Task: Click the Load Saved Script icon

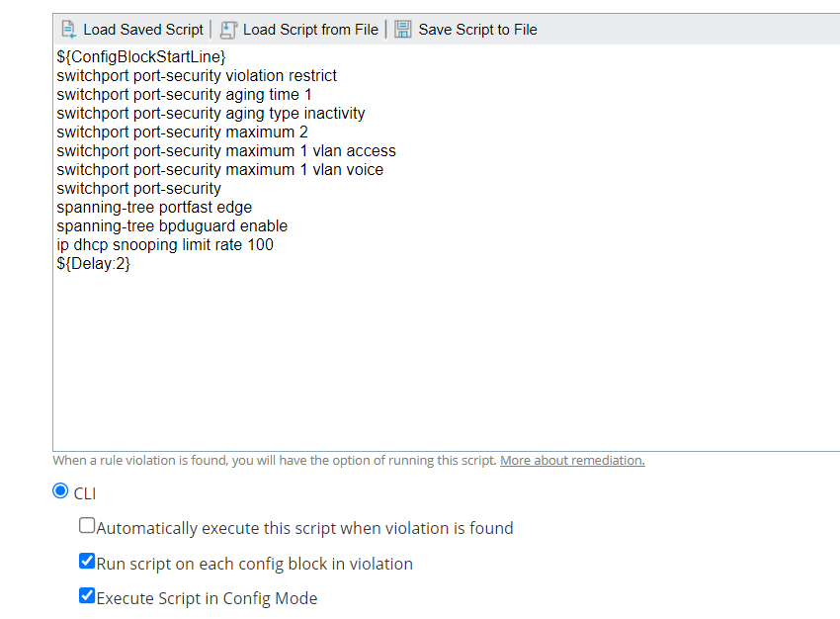Action: tap(68, 30)
